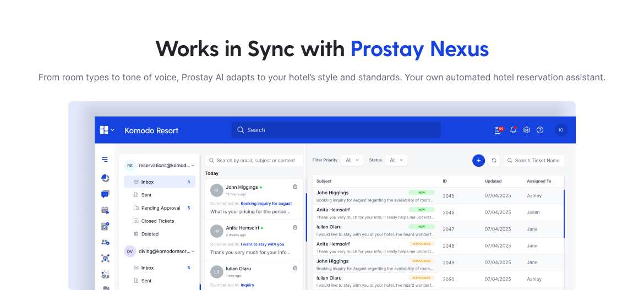Open the person network nodes sidebar icon
The width and height of the screenshot is (644, 290).
tap(105, 259)
